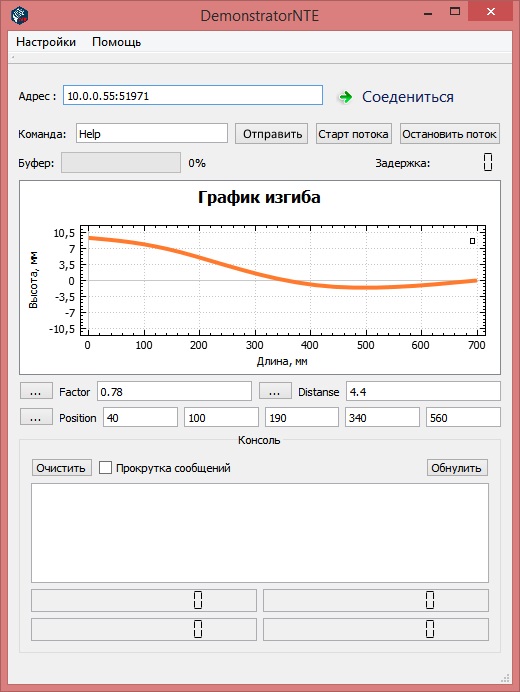Screen dimensions: 520x692
Task: Click the Отправить button
Action: [x=272, y=134]
